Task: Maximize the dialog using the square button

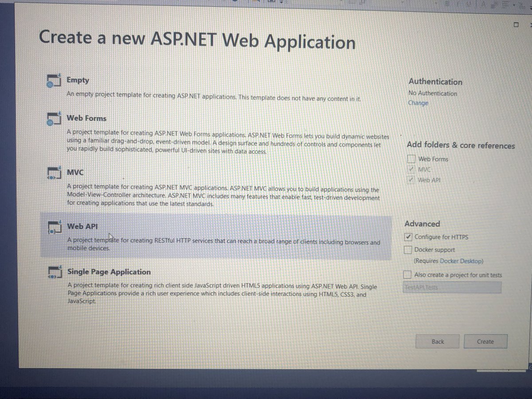Action: [516, 25]
